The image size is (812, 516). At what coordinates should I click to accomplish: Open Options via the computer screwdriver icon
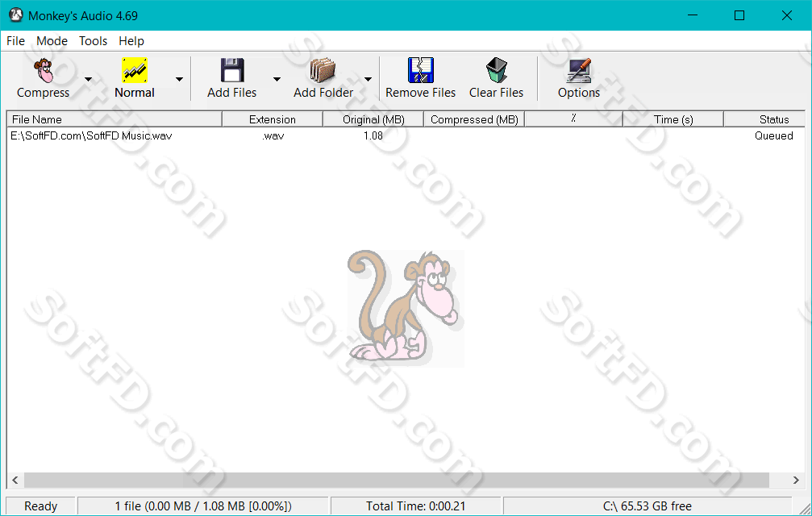[578, 70]
